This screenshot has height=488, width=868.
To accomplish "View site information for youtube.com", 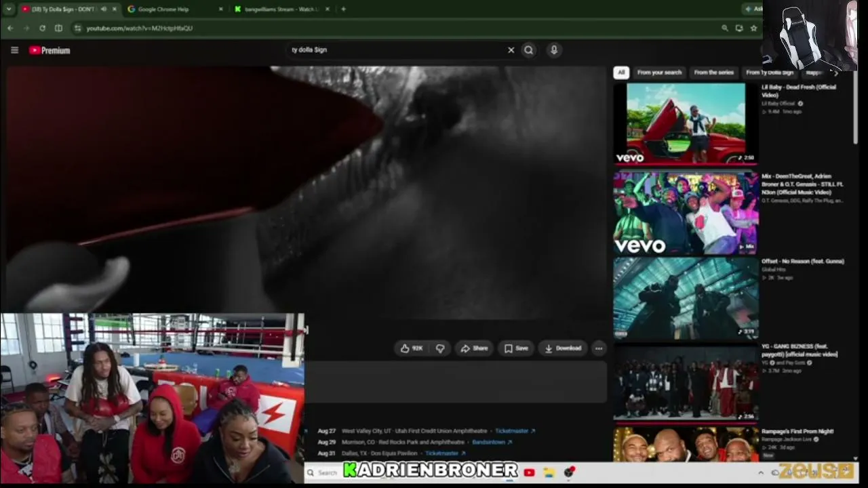I will pyautogui.click(x=77, y=28).
